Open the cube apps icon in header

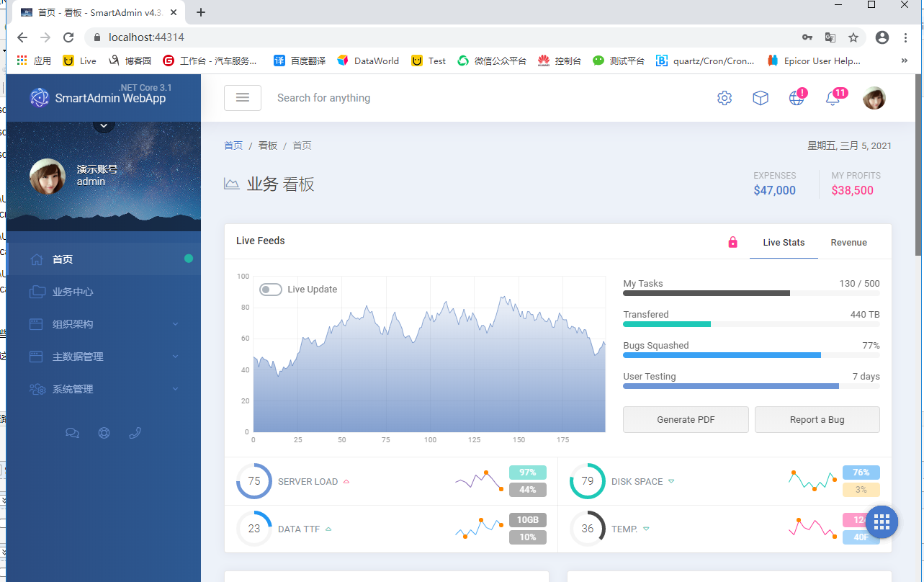[761, 98]
